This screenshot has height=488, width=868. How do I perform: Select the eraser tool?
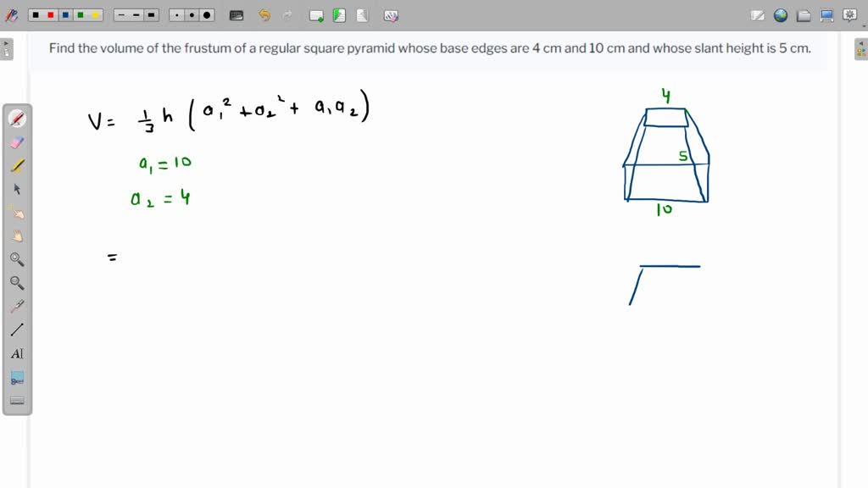(x=16, y=142)
